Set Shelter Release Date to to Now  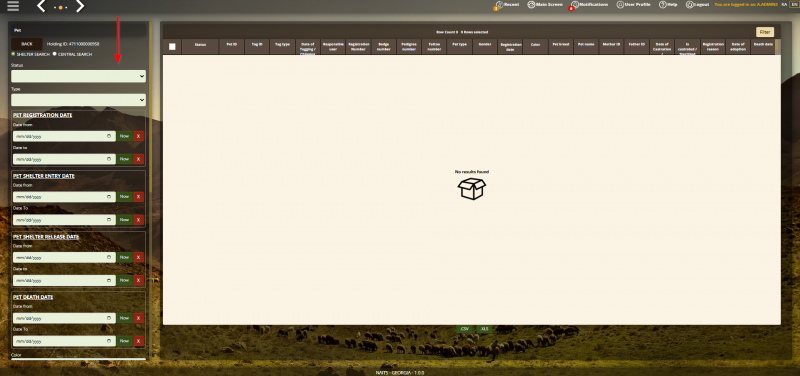click(124, 281)
